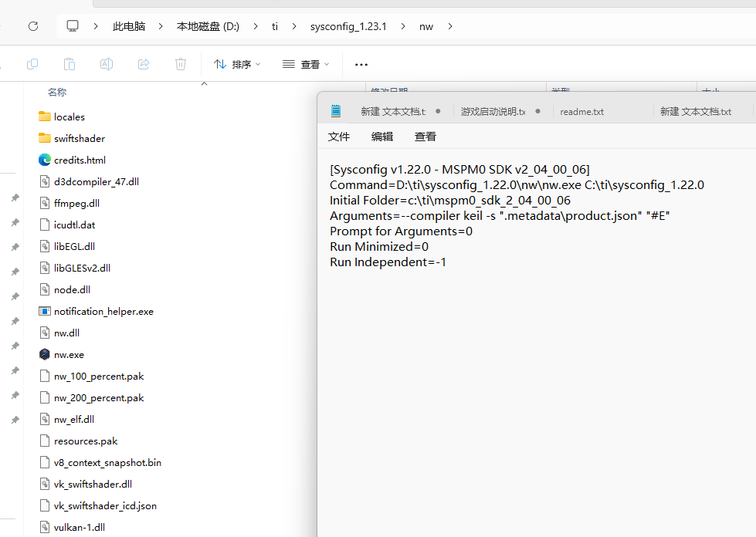Select the nw.exe application icon

(44, 354)
